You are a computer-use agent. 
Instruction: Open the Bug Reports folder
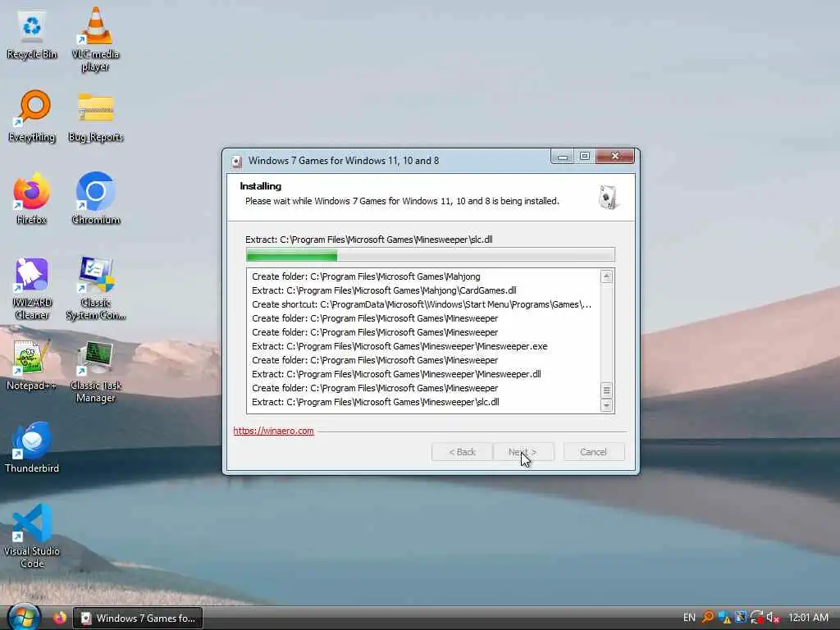point(95,116)
